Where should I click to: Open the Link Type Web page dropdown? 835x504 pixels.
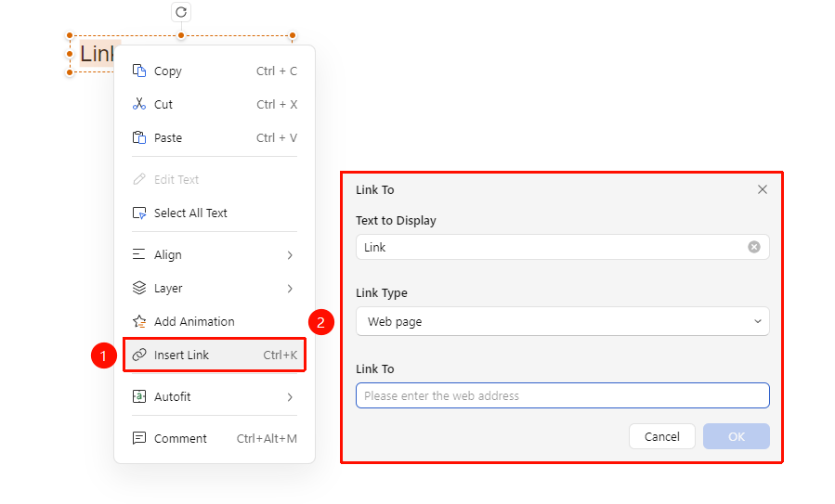coord(562,321)
